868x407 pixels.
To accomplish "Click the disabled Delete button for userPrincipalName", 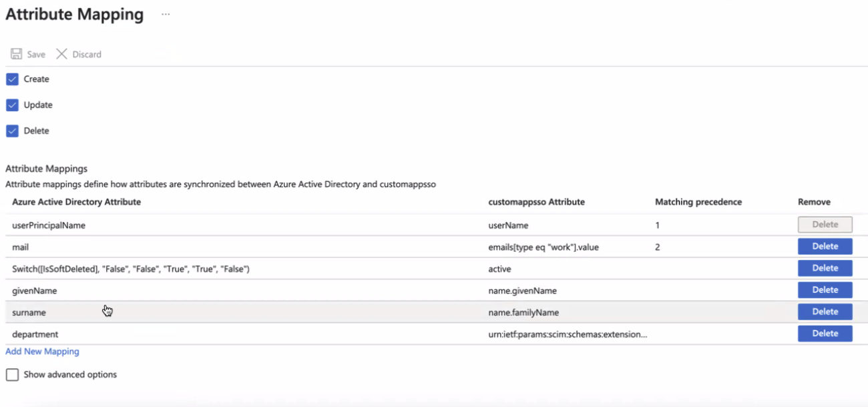I will (825, 225).
